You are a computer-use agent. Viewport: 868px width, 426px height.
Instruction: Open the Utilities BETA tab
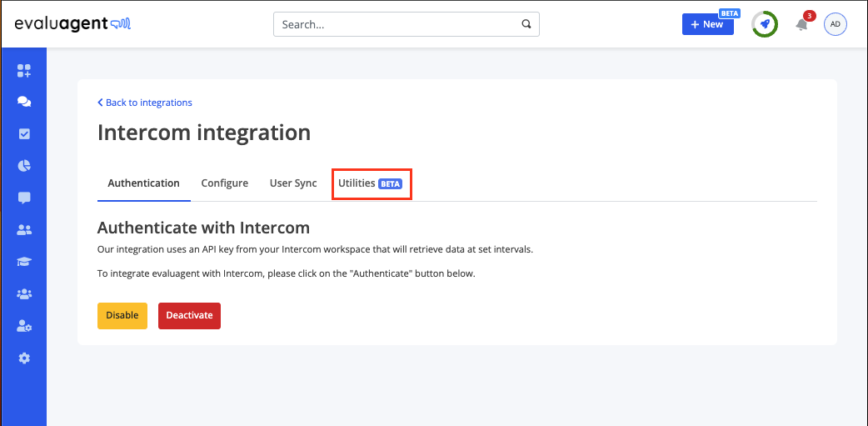click(371, 183)
